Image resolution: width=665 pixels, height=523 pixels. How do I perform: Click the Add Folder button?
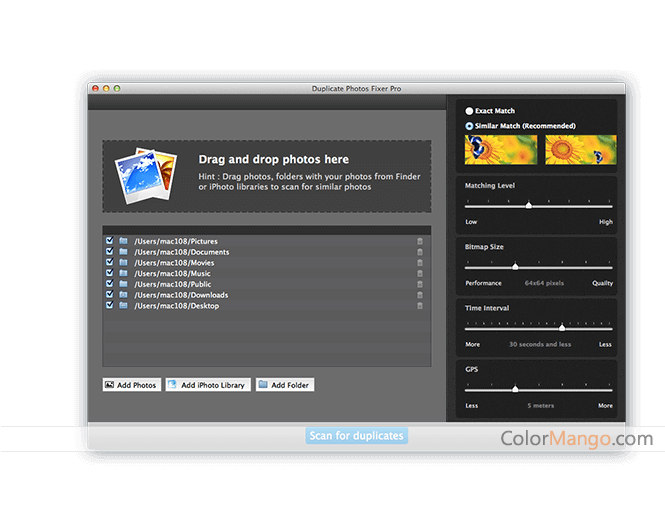click(284, 385)
